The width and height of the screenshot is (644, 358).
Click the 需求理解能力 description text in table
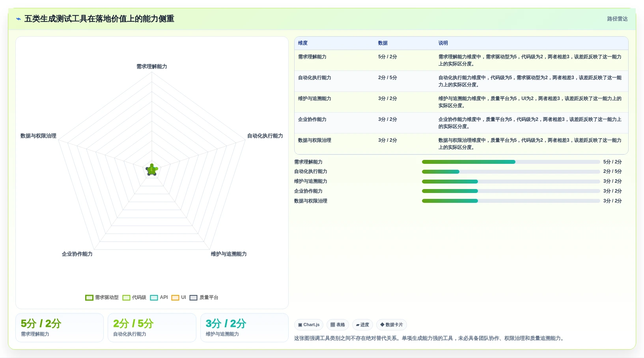(x=530, y=60)
